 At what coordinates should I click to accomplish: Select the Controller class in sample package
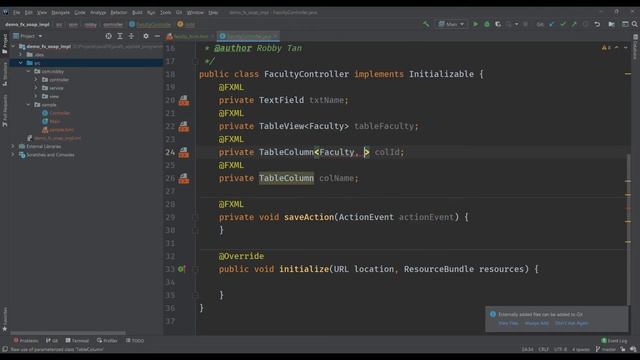(x=56, y=113)
